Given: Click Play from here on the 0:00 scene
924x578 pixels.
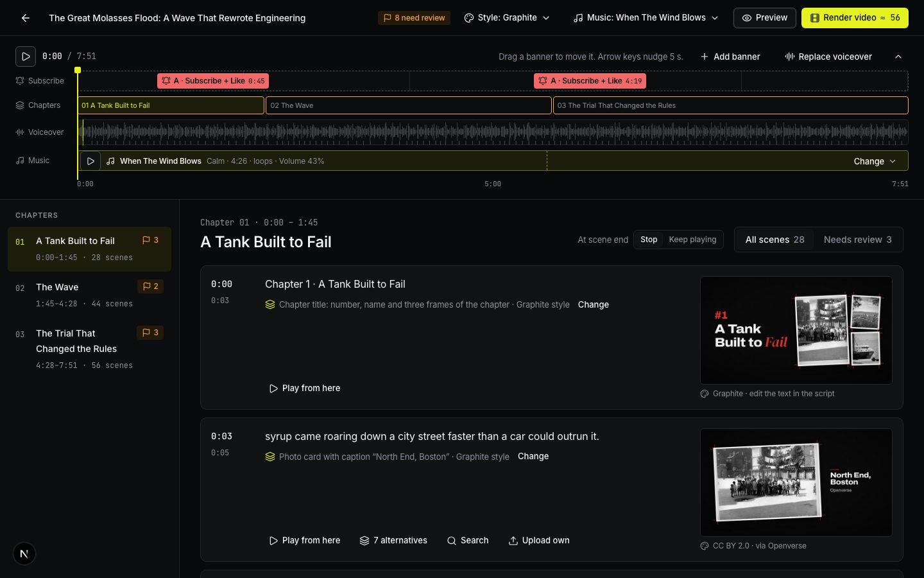Looking at the screenshot, I should tap(305, 389).
